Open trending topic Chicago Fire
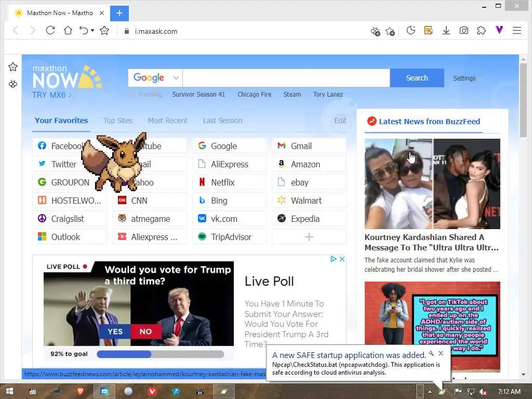 255,95
